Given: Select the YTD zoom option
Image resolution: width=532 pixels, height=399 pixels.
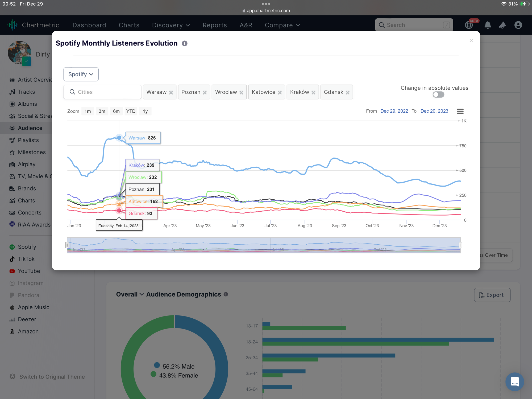Looking at the screenshot, I should (x=131, y=111).
